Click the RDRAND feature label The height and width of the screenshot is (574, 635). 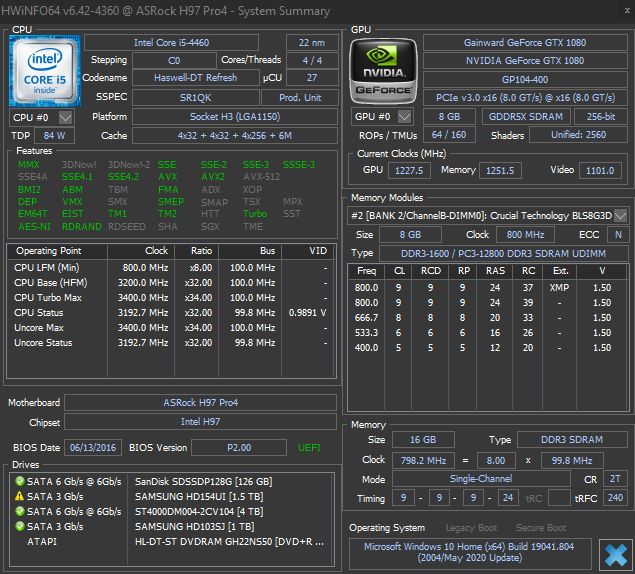click(82, 226)
